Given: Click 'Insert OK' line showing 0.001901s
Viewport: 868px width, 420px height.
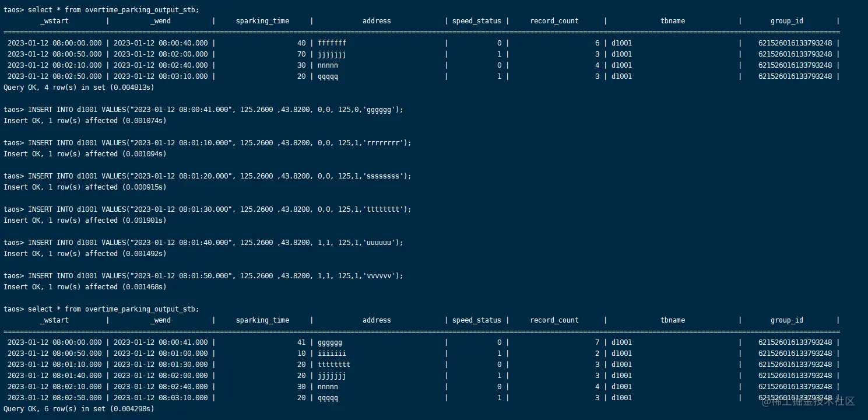Looking at the screenshot, I should click(85, 220).
